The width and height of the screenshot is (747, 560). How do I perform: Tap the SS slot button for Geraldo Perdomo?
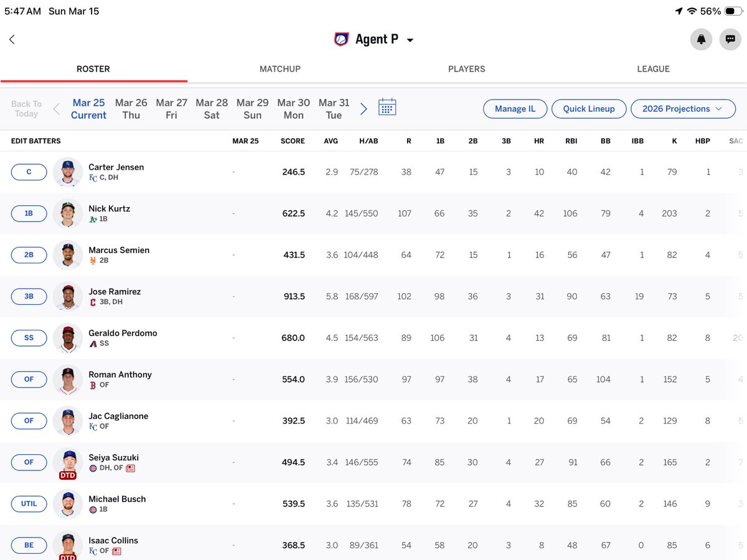pyautogui.click(x=29, y=338)
